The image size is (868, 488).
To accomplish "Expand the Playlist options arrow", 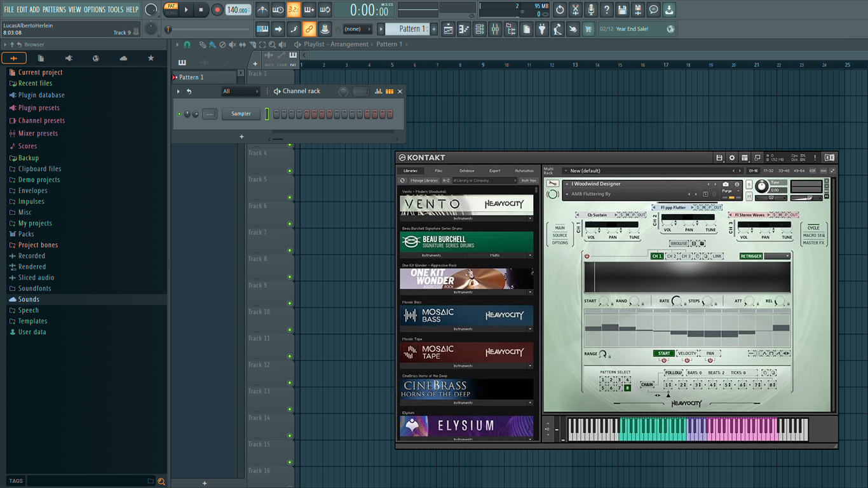I will [x=178, y=44].
